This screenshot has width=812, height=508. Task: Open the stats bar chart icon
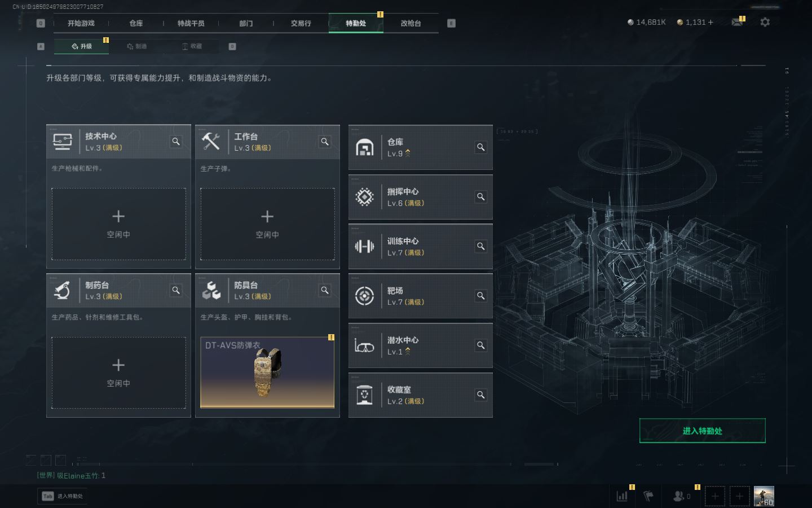click(623, 496)
